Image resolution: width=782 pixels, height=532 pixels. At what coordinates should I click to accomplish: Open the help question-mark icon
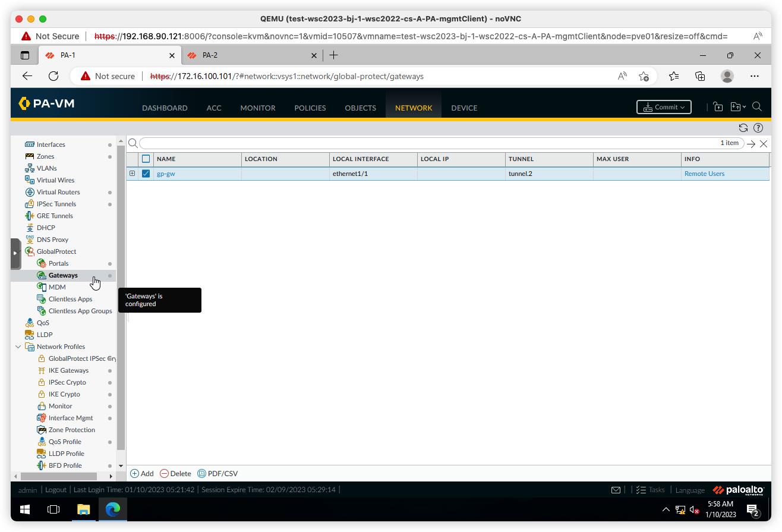coord(758,128)
